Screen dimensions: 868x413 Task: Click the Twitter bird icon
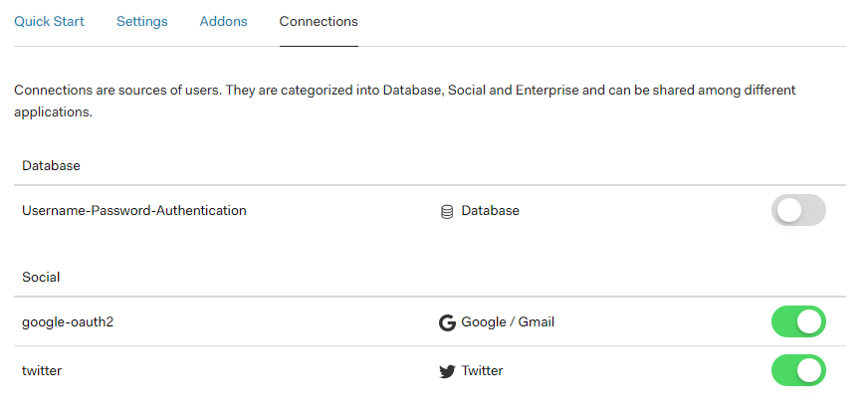pos(447,371)
